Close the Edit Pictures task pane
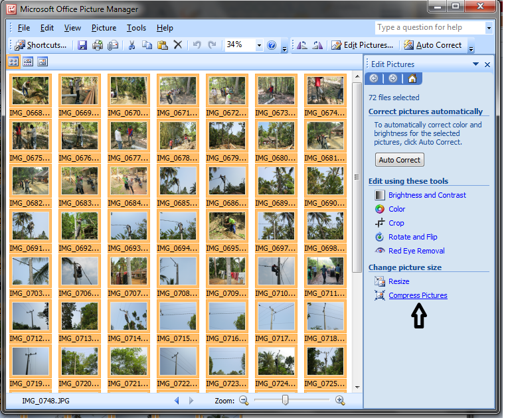Viewport: 510px width, 420px height. coord(487,64)
